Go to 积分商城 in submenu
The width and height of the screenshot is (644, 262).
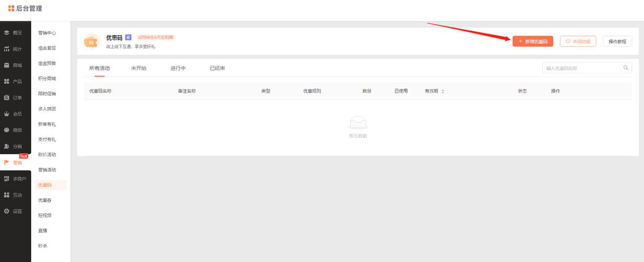47,79
